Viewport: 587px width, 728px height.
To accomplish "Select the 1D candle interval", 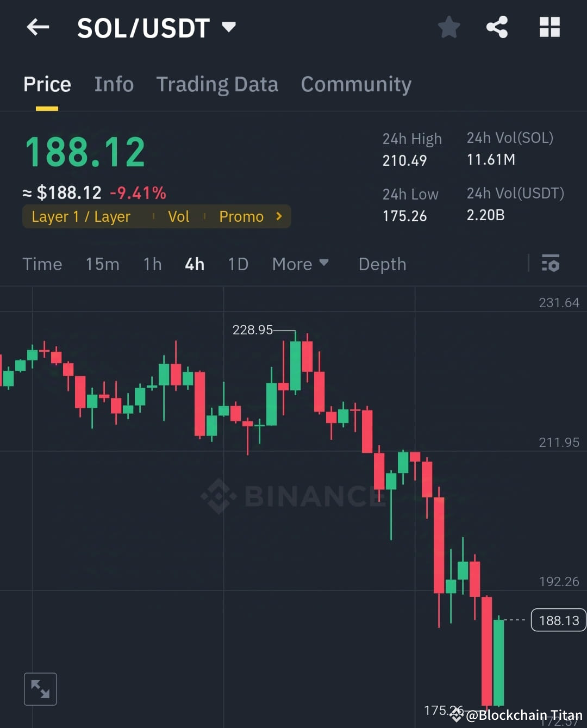I will tap(238, 264).
